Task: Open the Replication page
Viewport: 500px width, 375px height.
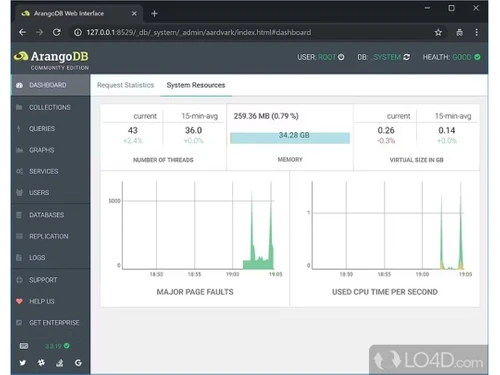Action: click(50, 236)
